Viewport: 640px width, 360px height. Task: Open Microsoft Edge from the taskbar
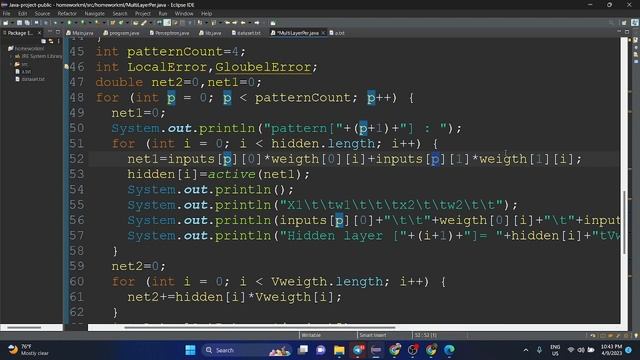(x=449, y=350)
